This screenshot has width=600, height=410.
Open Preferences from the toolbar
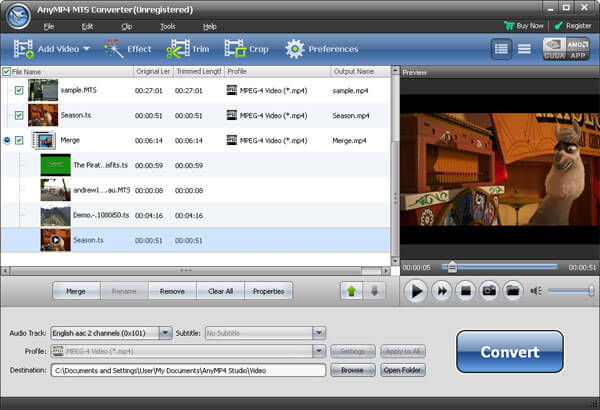[x=321, y=49]
